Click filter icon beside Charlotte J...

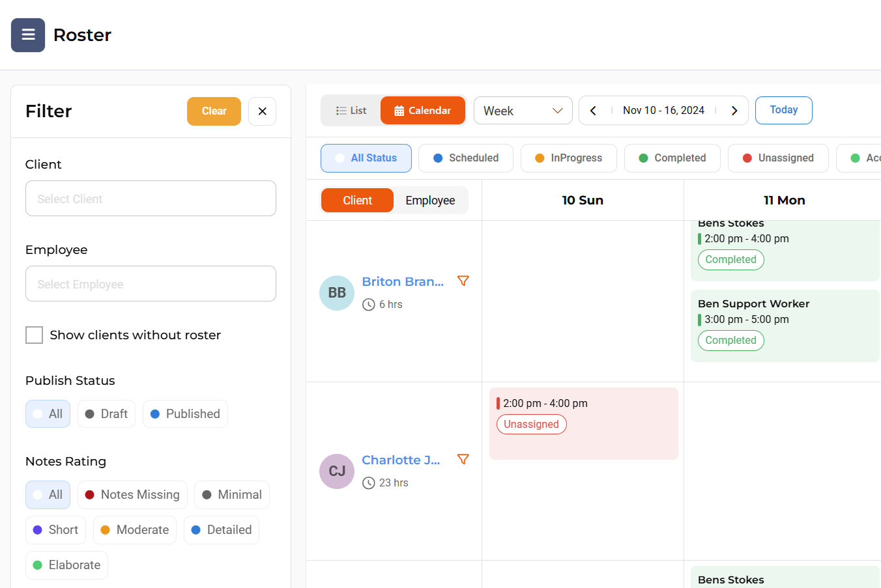(463, 460)
